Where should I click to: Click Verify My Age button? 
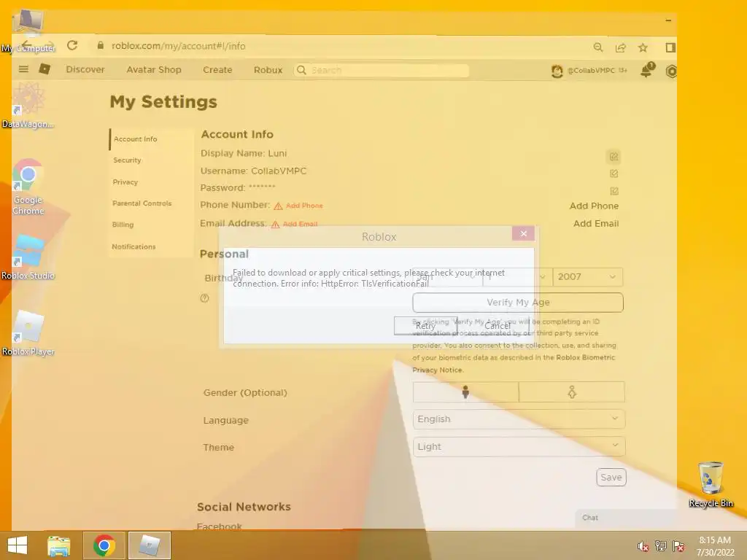click(x=518, y=303)
